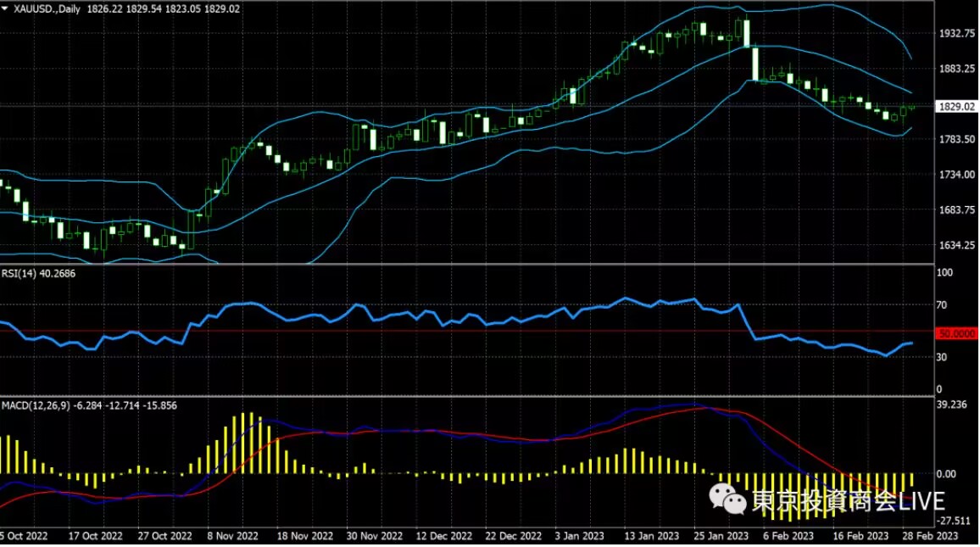The height and width of the screenshot is (547, 980).
Task: Select the 8 Nov 2022 date label
Action: (232, 536)
